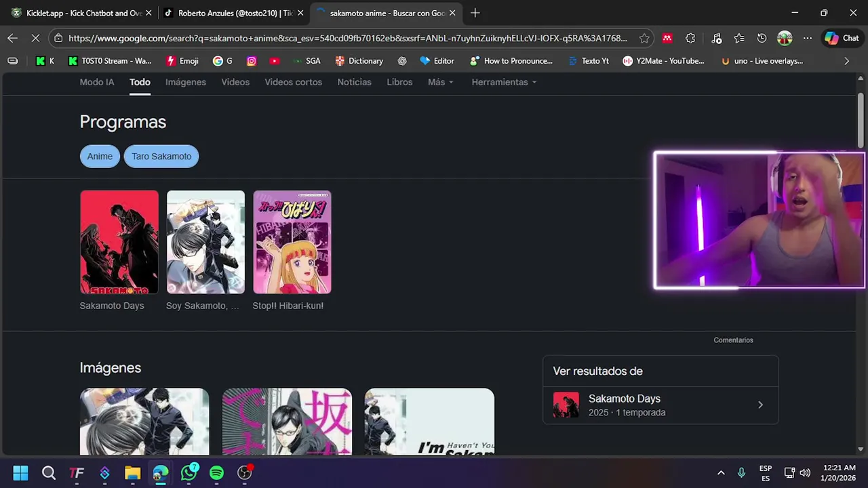Select the Imágenes search tab

pos(186,82)
